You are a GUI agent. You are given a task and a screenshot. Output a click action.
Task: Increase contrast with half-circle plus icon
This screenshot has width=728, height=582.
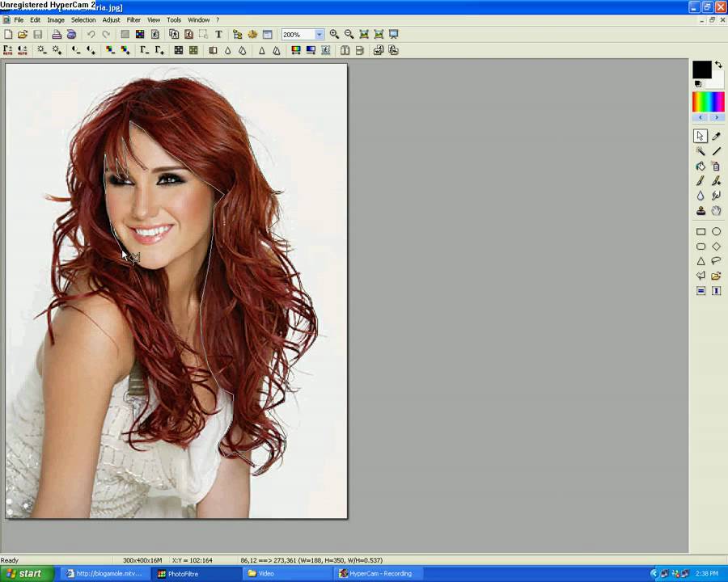(x=91, y=50)
